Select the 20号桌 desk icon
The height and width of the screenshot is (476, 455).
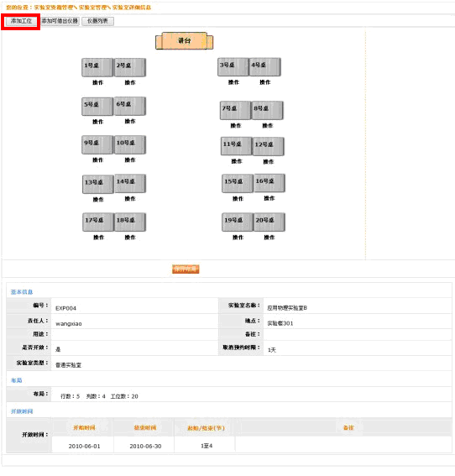point(269,222)
